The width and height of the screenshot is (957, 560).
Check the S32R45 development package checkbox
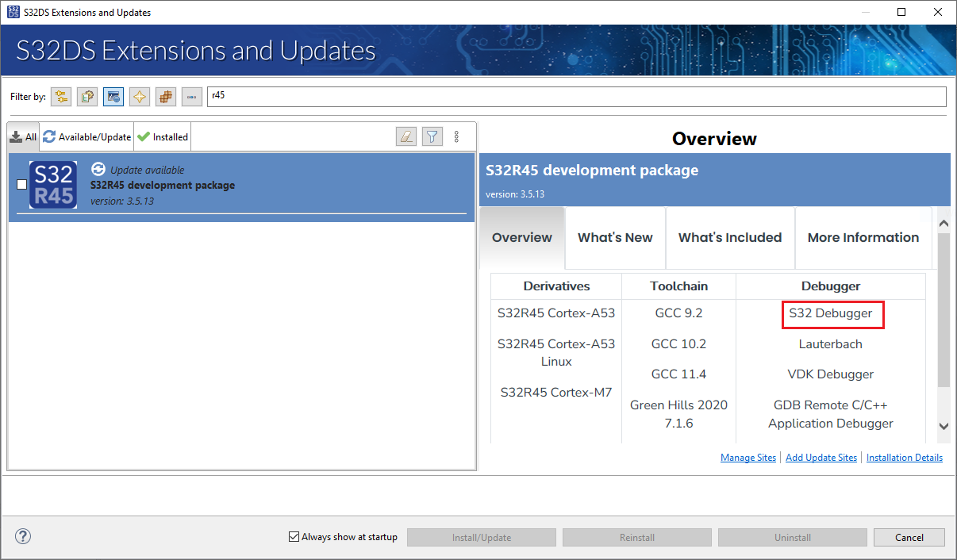21,184
